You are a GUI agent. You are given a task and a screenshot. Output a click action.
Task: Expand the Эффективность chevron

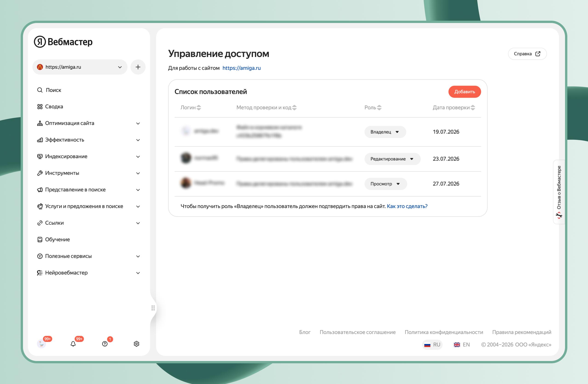pos(138,140)
